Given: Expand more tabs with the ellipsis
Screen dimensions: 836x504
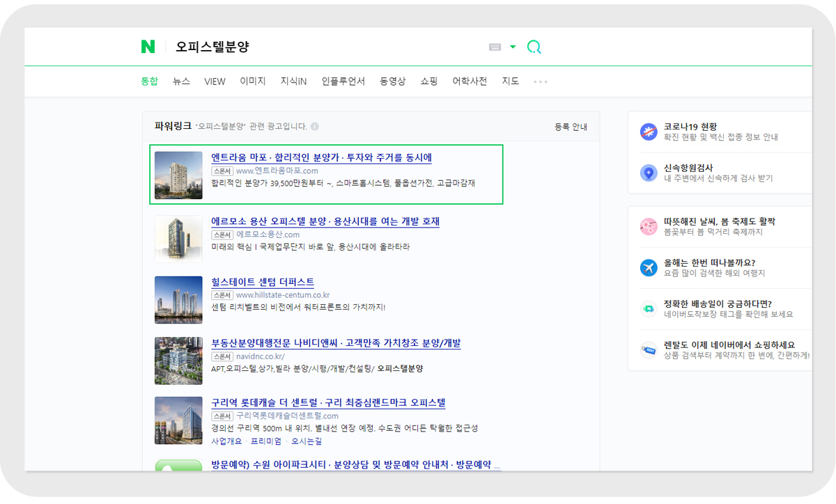Looking at the screenshot, I should coord(541,81).
